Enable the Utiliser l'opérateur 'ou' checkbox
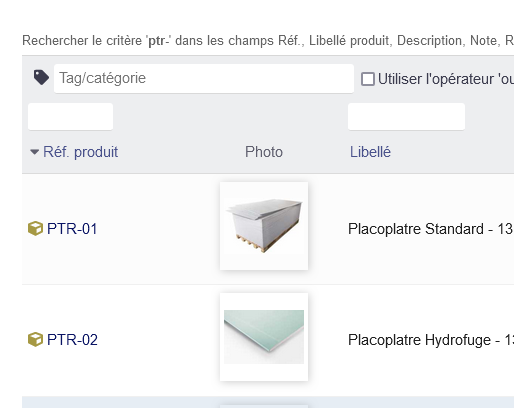The height and width of the screenshot is (408, 514). point(368,79)
